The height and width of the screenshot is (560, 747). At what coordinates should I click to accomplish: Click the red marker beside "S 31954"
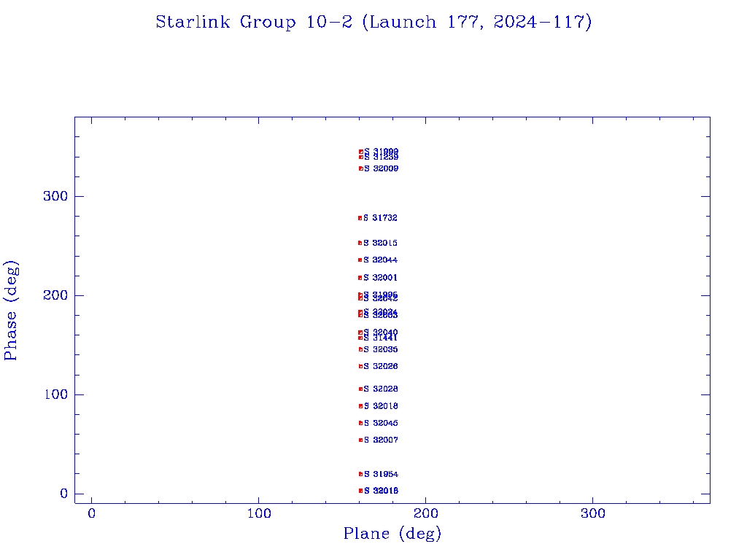[x=360, y=474]
